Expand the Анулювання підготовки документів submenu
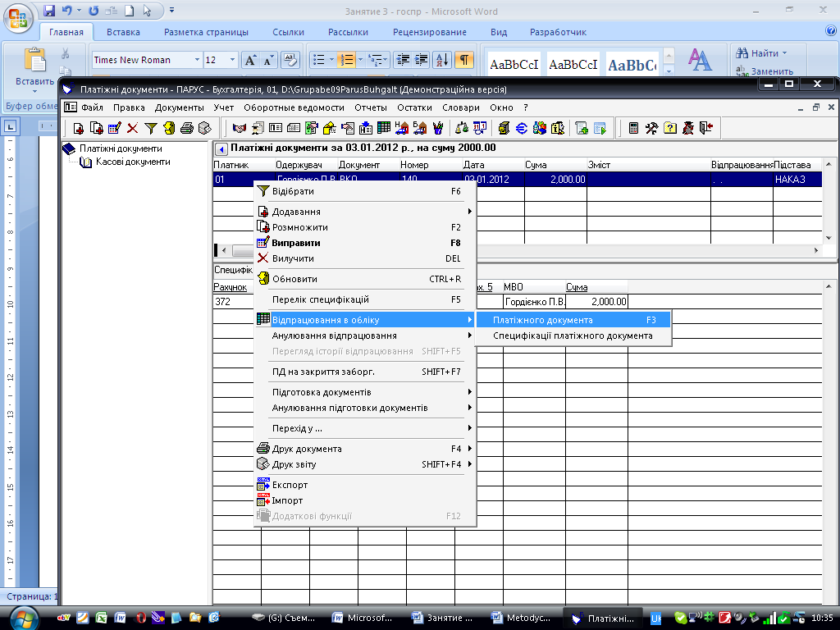The image size is (840, 630). [x=364, y=408]
